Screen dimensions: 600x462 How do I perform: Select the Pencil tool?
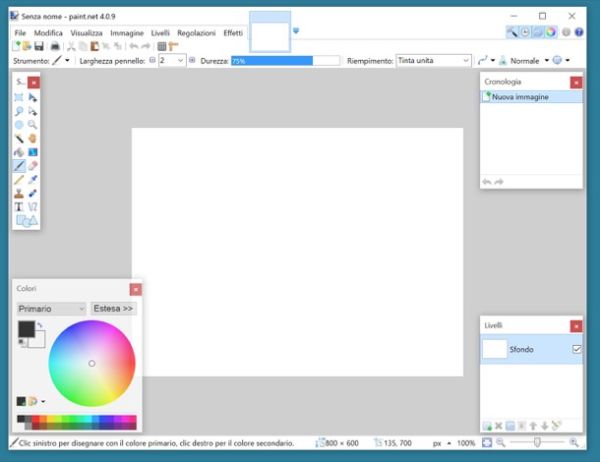[x=20, y=179]
